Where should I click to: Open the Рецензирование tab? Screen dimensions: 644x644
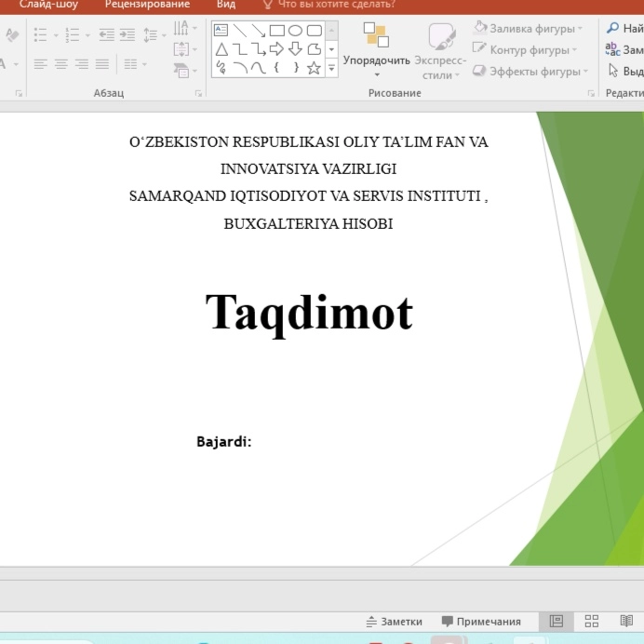coord(147,5)
